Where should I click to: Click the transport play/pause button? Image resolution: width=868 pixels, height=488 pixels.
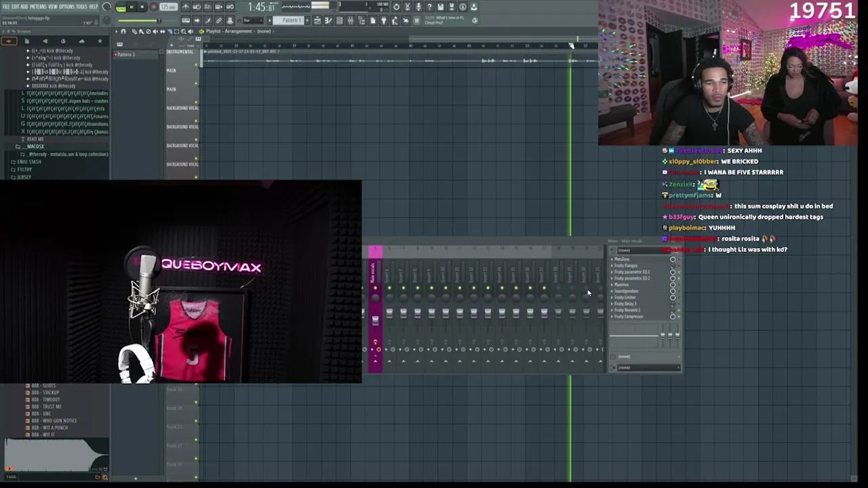pyautogui.click(x=132, y=7)
